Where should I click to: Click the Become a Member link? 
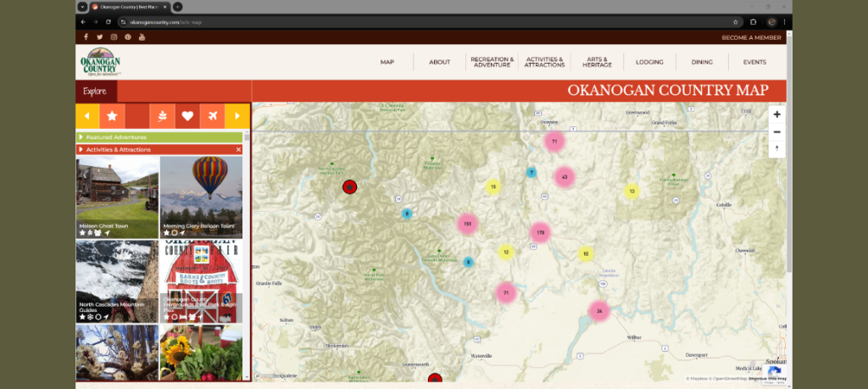(x=751, y=37)
